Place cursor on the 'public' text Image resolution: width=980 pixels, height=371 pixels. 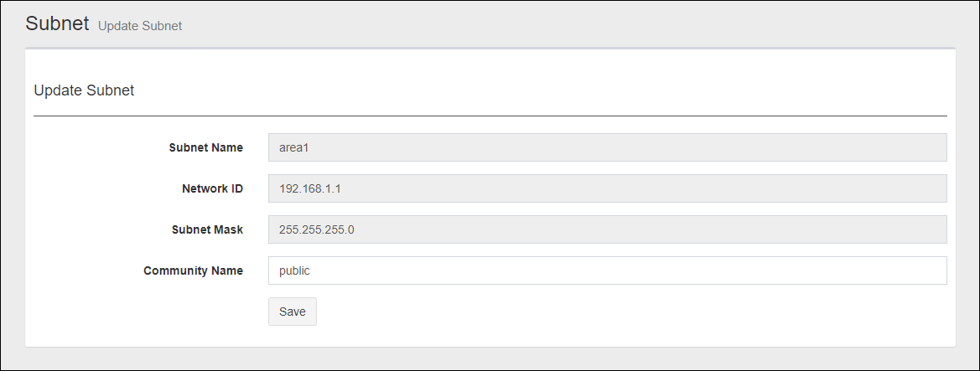pos(295,271)
